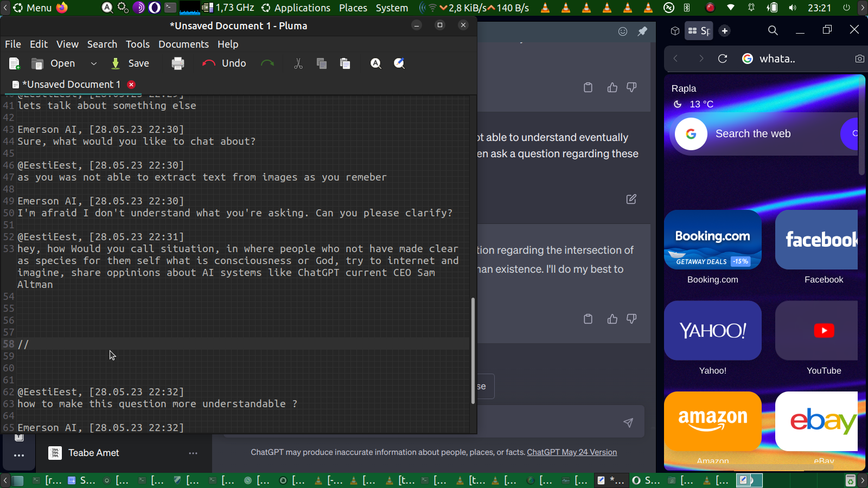This screenshot has width=868, height=488.
Task: Click thumbs down on the lower ChatGPT response
Action: pos(631,319)
